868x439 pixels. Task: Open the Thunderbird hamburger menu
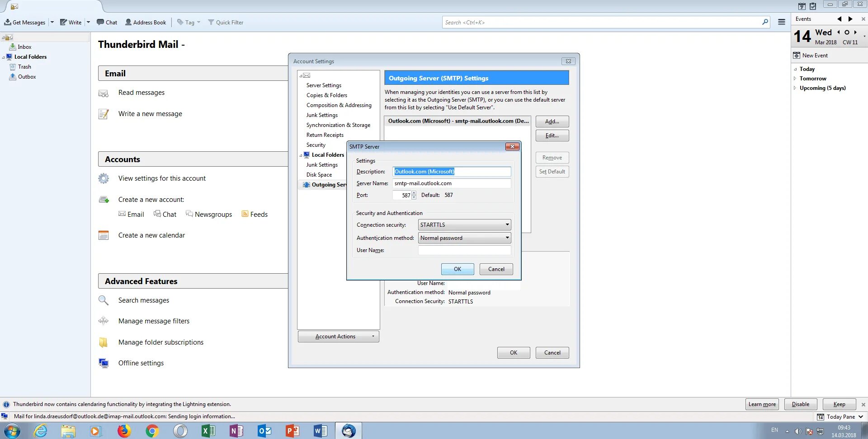pos(781,22)
